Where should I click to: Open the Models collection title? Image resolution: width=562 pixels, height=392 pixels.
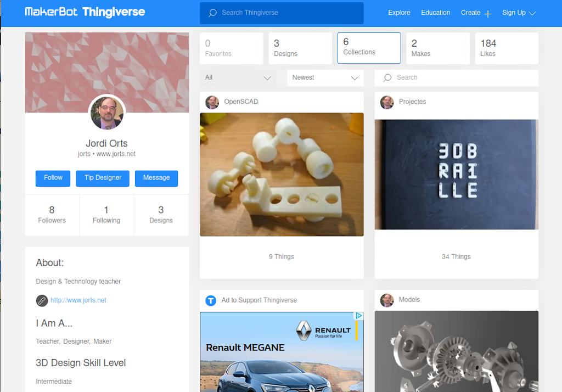(x=409, y=300)
